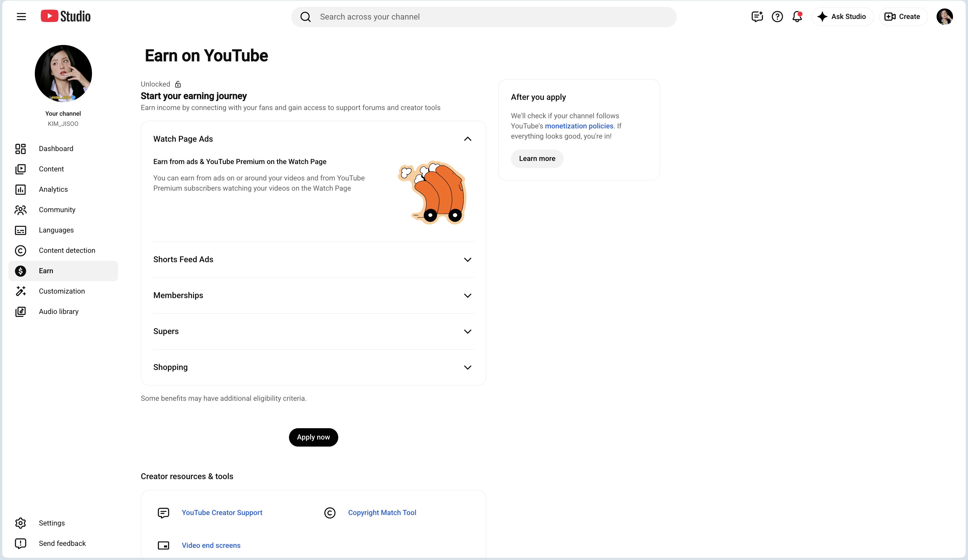The height and width of the screenshot is (560, 968).
Task: Collapse the Watch Page Ads section
Action: click(468, 139)
